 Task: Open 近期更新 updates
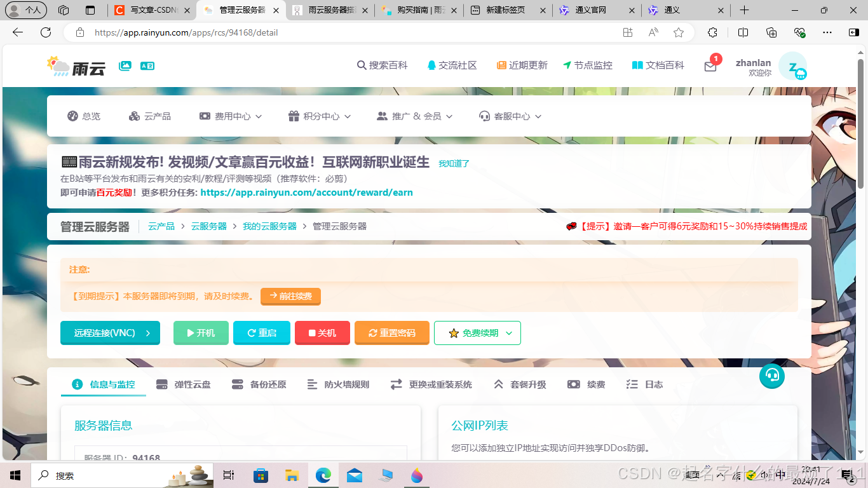(x=522, y=65)
